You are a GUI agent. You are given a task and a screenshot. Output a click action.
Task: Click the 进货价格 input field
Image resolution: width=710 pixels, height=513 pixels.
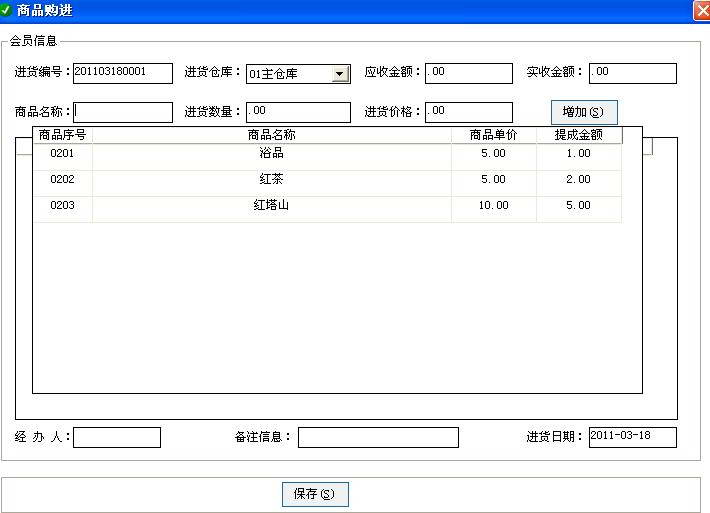tap(469, 112)
